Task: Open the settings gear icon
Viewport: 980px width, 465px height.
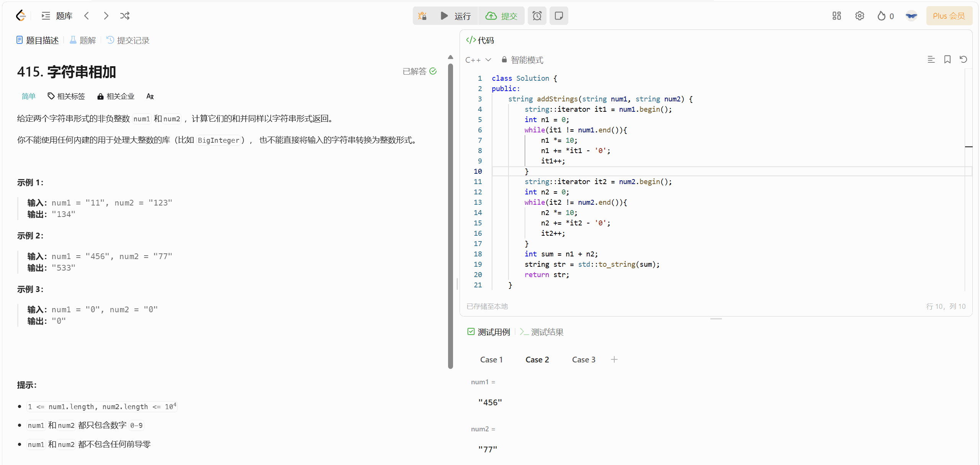Action: point(860,16)
